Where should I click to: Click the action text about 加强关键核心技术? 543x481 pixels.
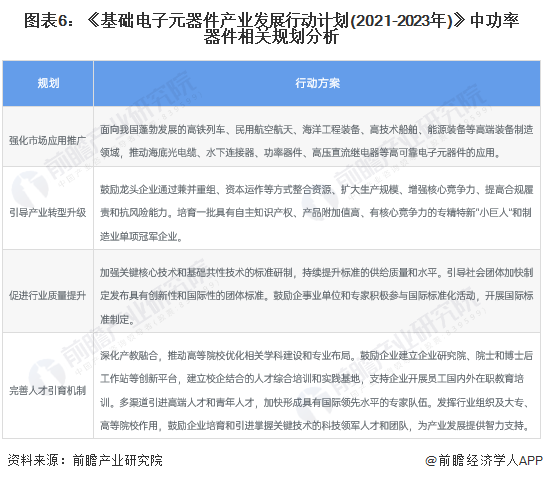317,296
